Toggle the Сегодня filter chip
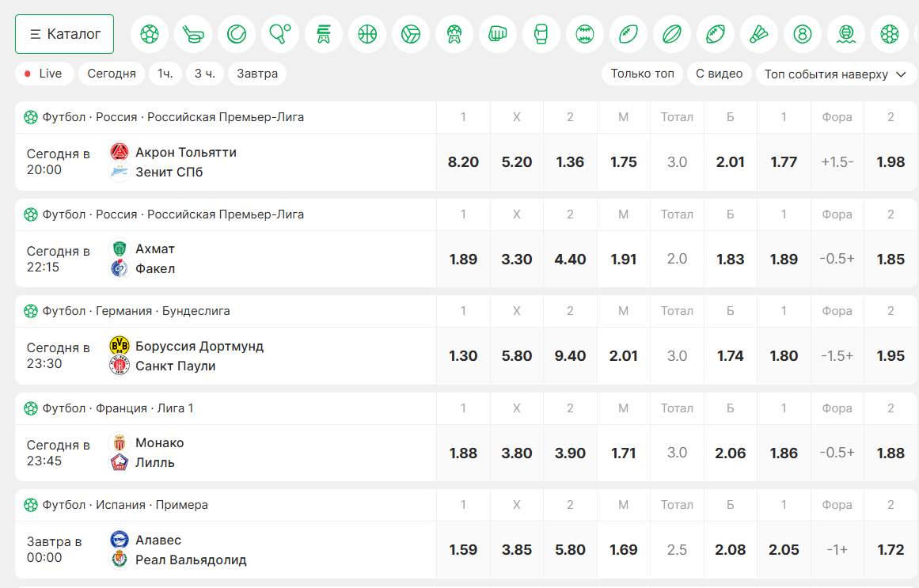 (112, 74)
